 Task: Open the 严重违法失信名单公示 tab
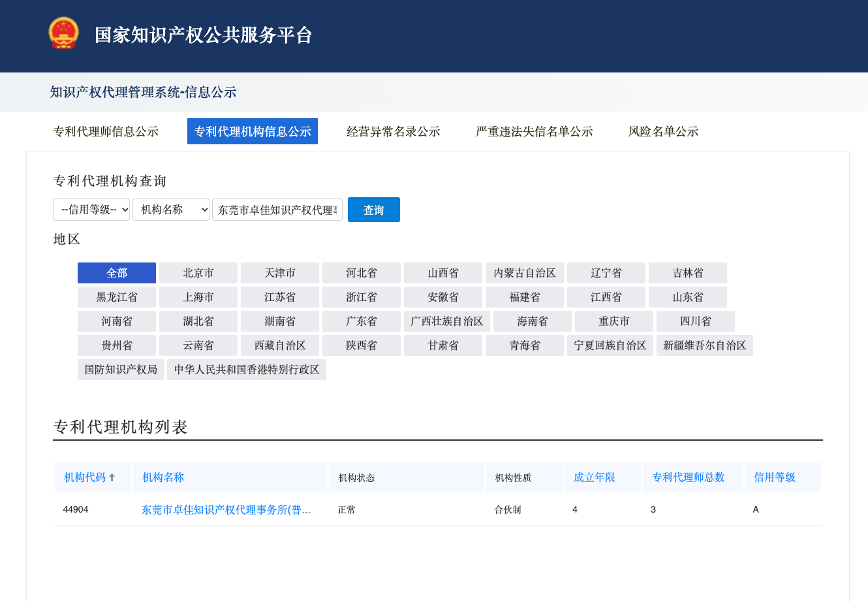535,131
